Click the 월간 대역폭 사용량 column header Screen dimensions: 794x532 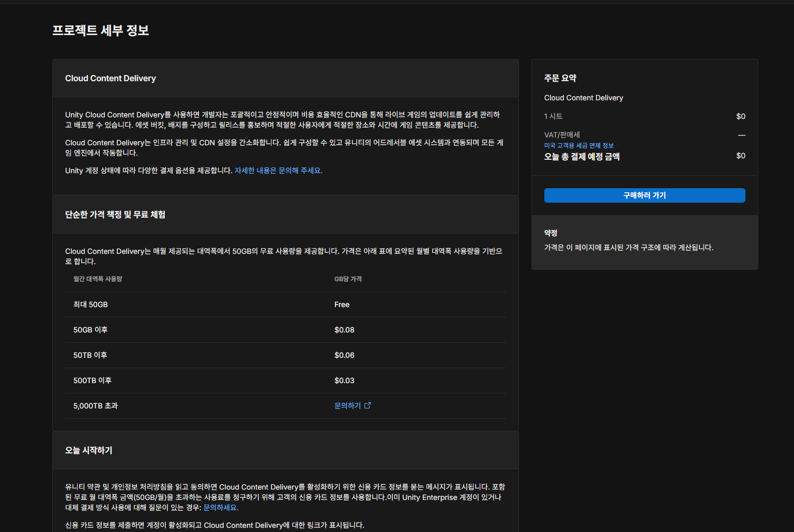tap(98, 279)
